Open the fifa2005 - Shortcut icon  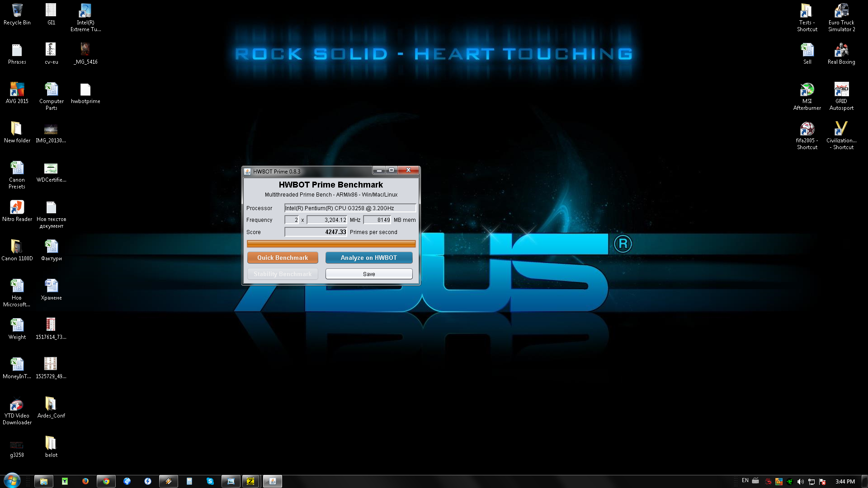coord(807,136)
